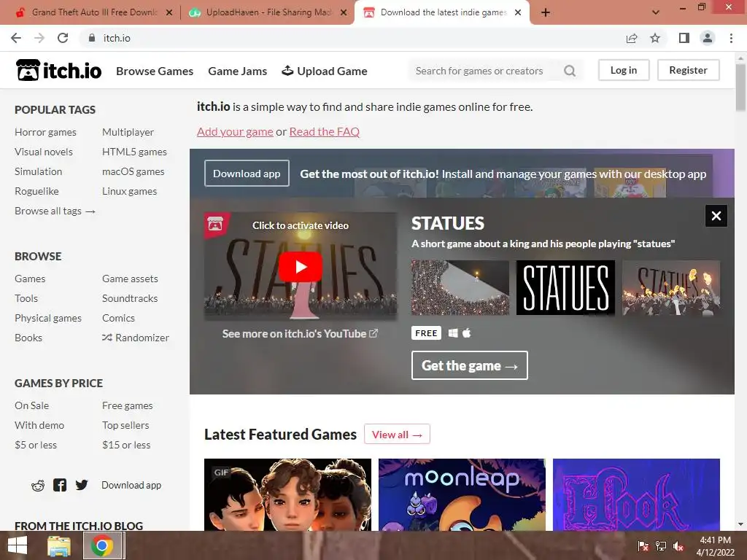Open the Windows Start button

(18, 545)
